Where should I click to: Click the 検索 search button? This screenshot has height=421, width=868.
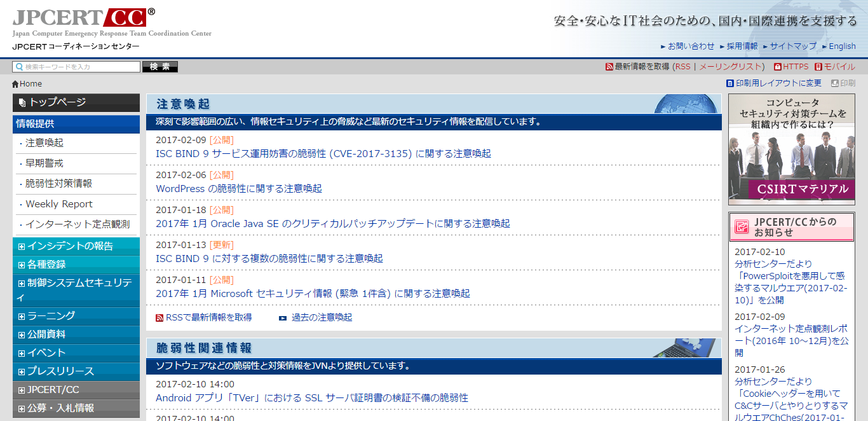click(160, 67)
